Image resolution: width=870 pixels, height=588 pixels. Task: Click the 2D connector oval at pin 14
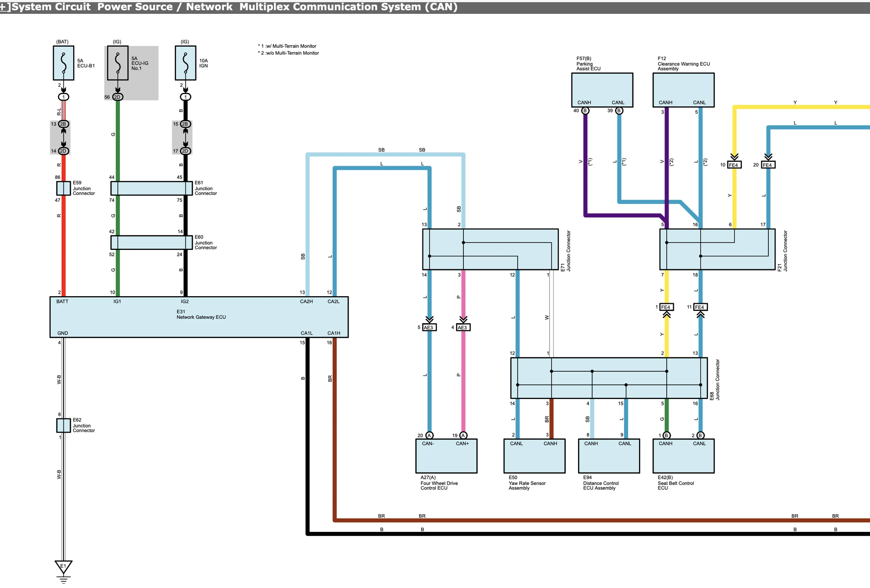[64, 151]
